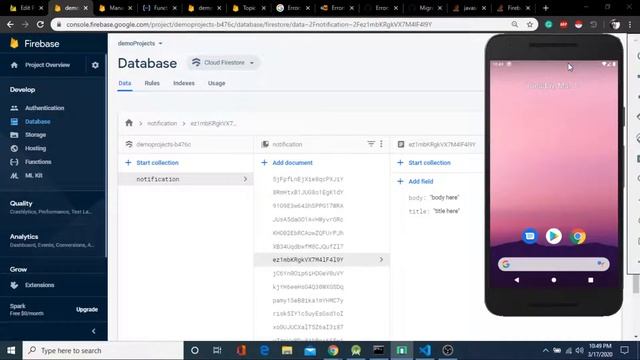Select the document starting with kjYH
640x360 pixels.
308,287
